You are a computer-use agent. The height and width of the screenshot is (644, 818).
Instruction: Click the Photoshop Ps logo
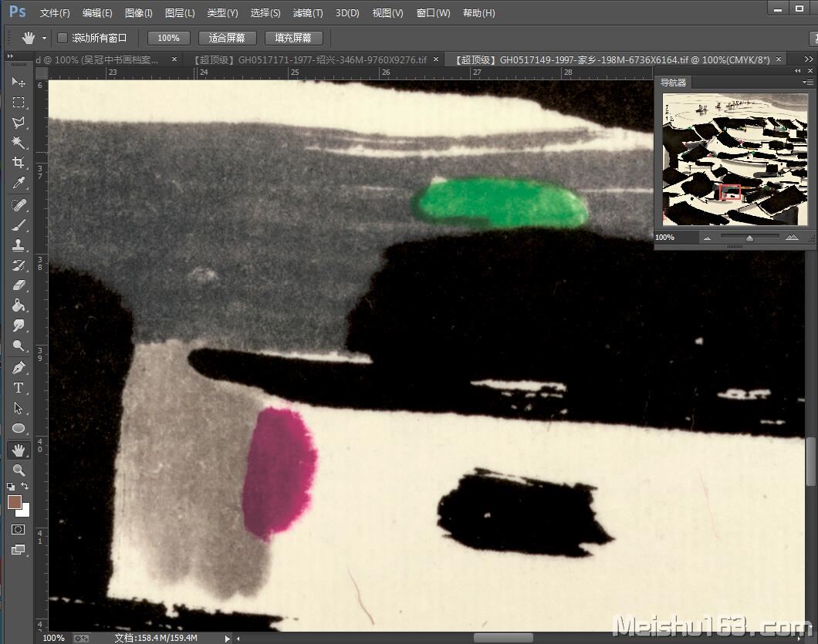17,12
